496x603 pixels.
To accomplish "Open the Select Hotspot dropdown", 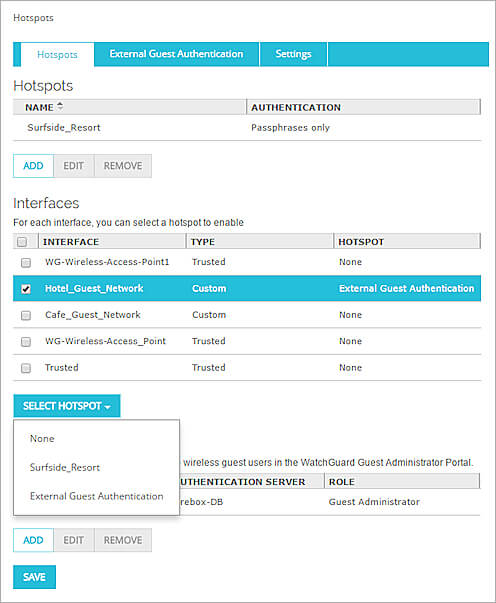I will [x=67, y=406].
